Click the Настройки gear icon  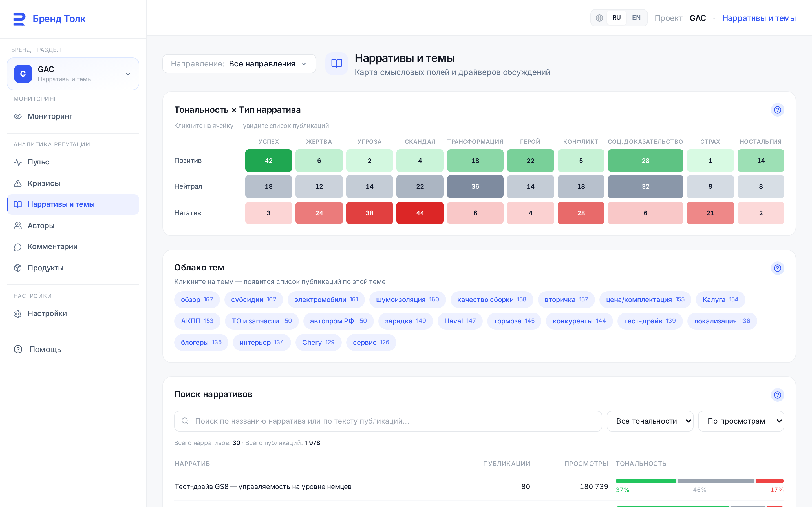click(x=18, y=314)
